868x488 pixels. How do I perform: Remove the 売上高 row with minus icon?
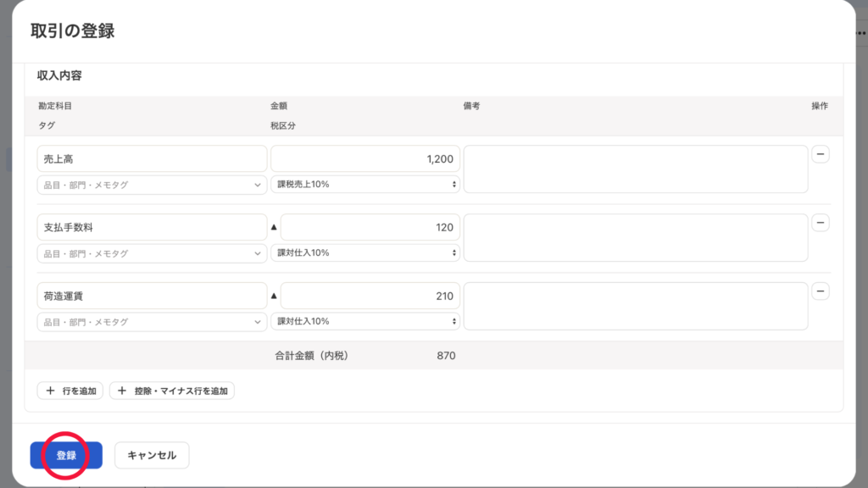tap(821, 154)
